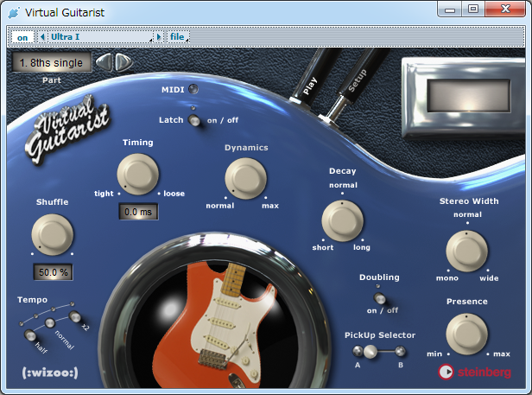Click the Stereo Width 'mono' label
This screenshot has width=532, height=395.
(x=447, y=277)
